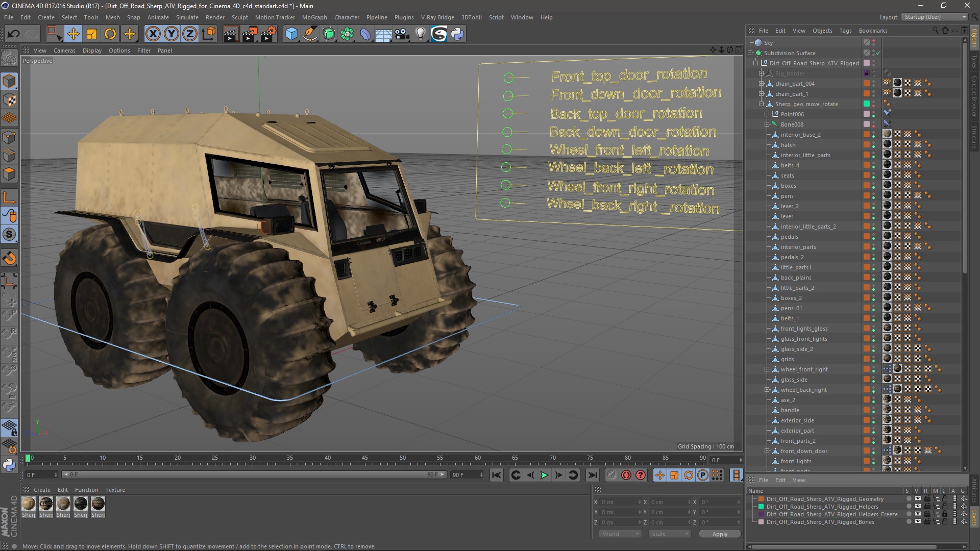Open the Character menu
This screenshot has height=551, width=980.
tap(347, 17)
